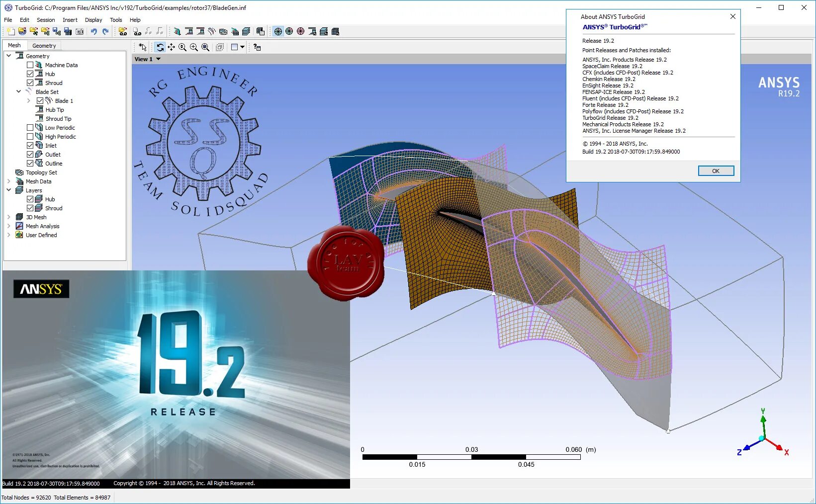Expand the Mesh Data node
The image size is (816, 504).
point(9,181)
